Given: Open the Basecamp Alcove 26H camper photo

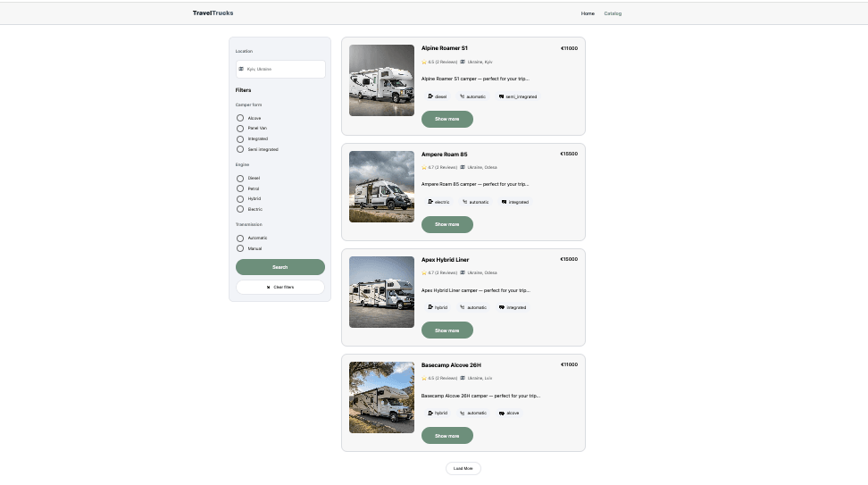Looking at the screenshot, I should (x=381, y=397).
